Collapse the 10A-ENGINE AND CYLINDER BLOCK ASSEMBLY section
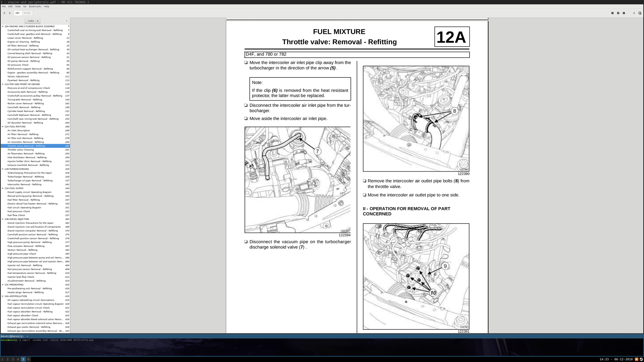Viewport: 644px width, 362px height. point(3,26)
